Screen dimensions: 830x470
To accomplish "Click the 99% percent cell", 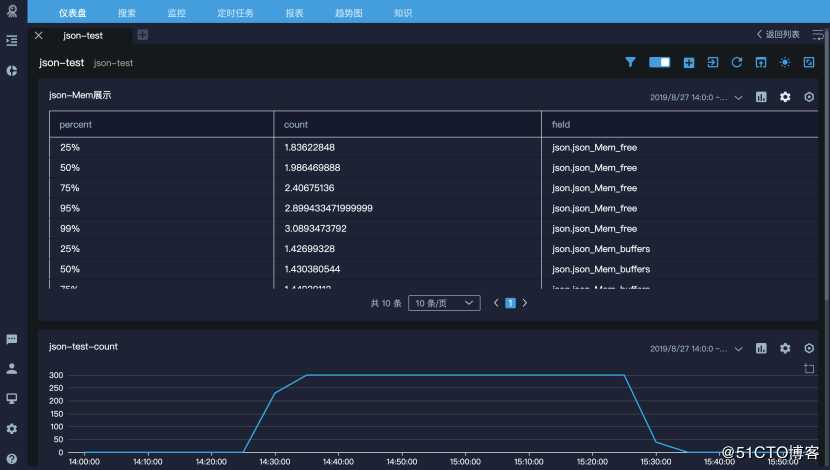I will [x=70, y=229].
